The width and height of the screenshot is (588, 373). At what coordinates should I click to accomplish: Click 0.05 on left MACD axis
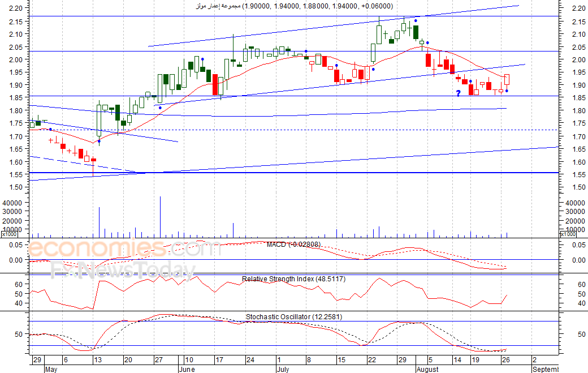(16, 245)
